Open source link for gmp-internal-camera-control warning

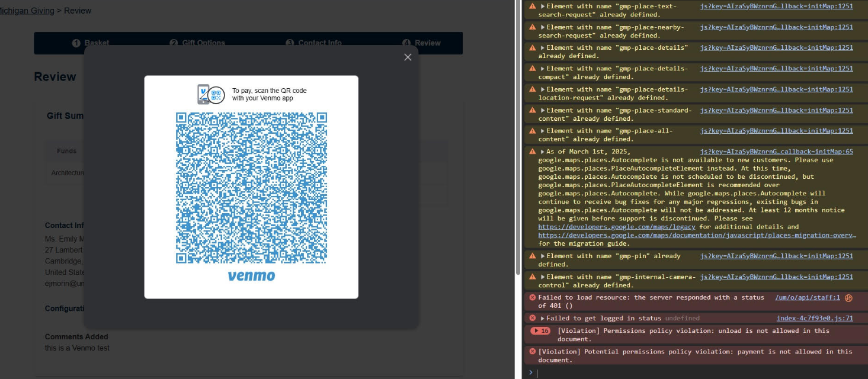point(777,277)
